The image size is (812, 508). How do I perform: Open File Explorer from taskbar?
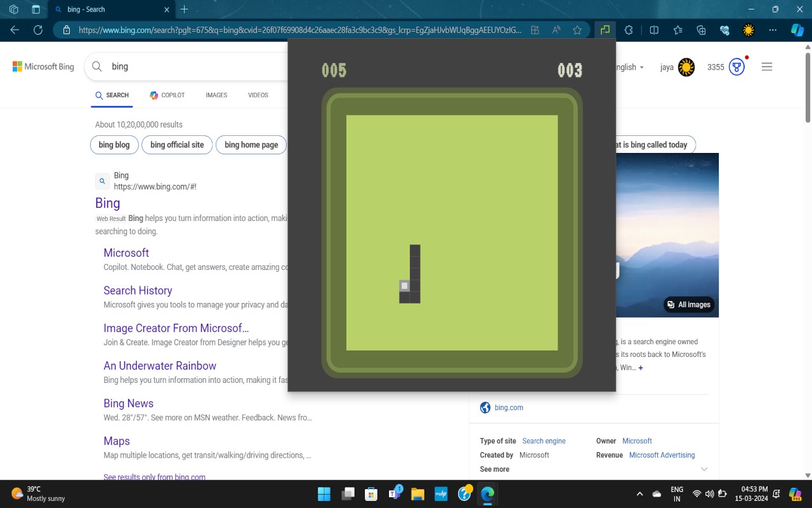417,493
